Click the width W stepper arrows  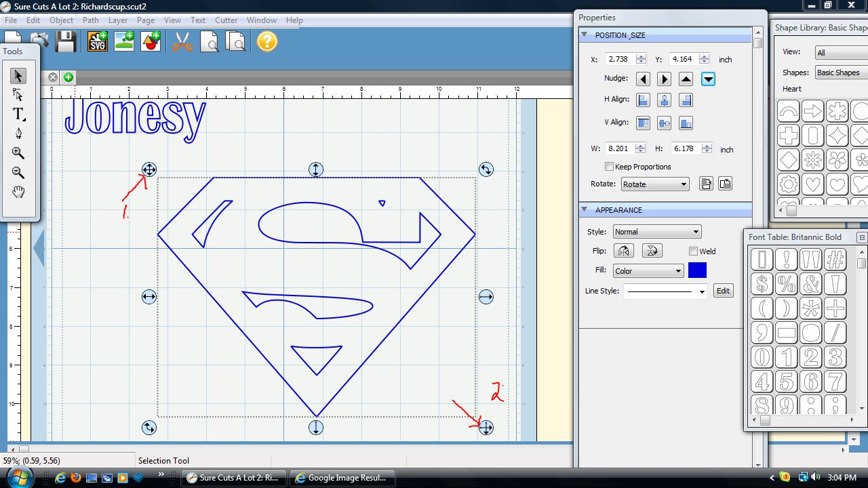coord(641,148)
